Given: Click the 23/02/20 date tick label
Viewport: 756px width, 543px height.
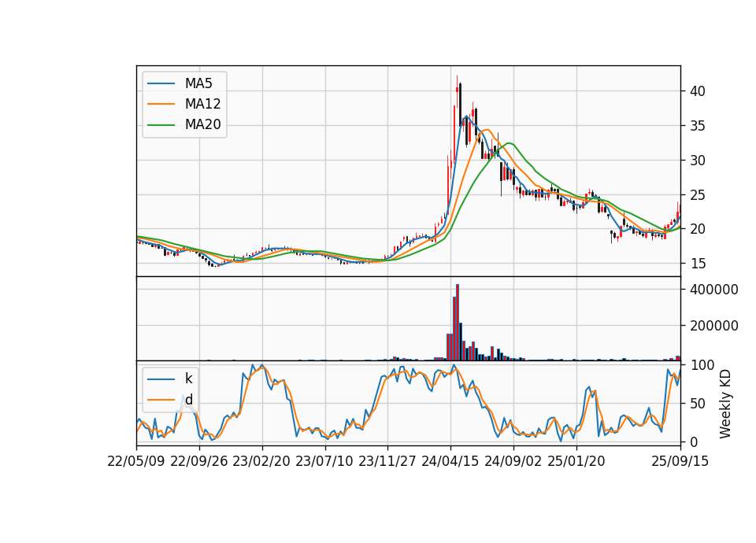Looking at the screenshot, I should [261, 461].
